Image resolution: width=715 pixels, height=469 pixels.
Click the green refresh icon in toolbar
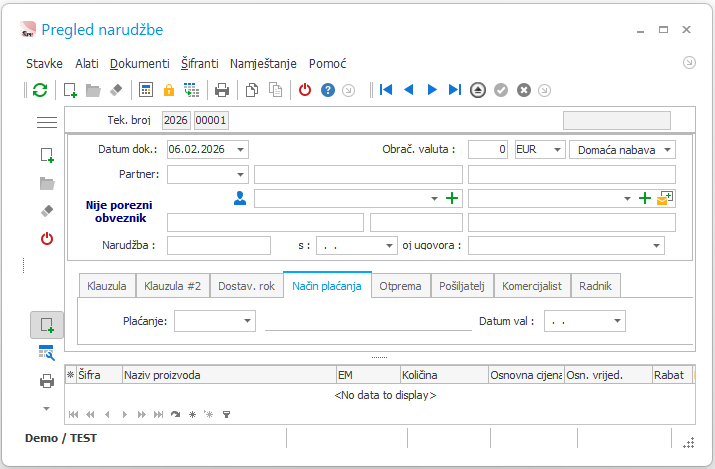tap(40, 90)
